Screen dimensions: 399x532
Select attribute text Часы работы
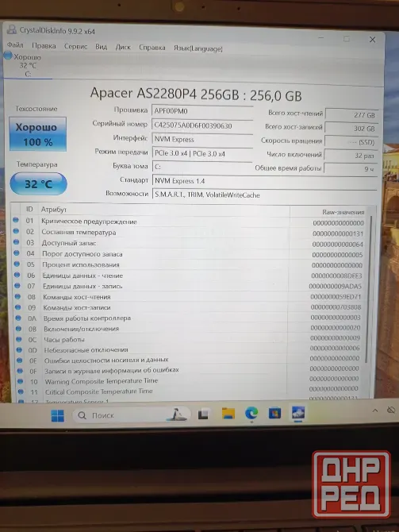click(64, 339)
